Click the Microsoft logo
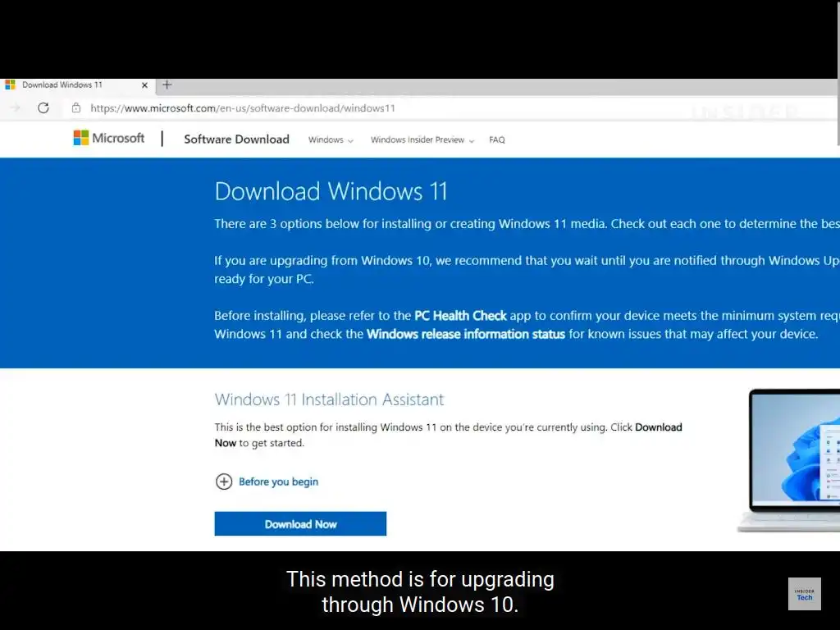Viewport: 840px width, 630px height. point(109,138)
